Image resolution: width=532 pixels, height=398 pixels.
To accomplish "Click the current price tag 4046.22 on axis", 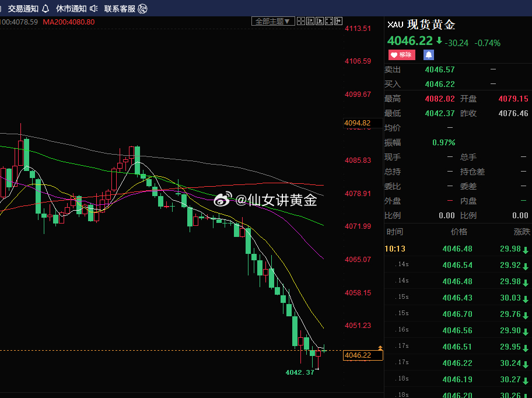I will point(363,355).
